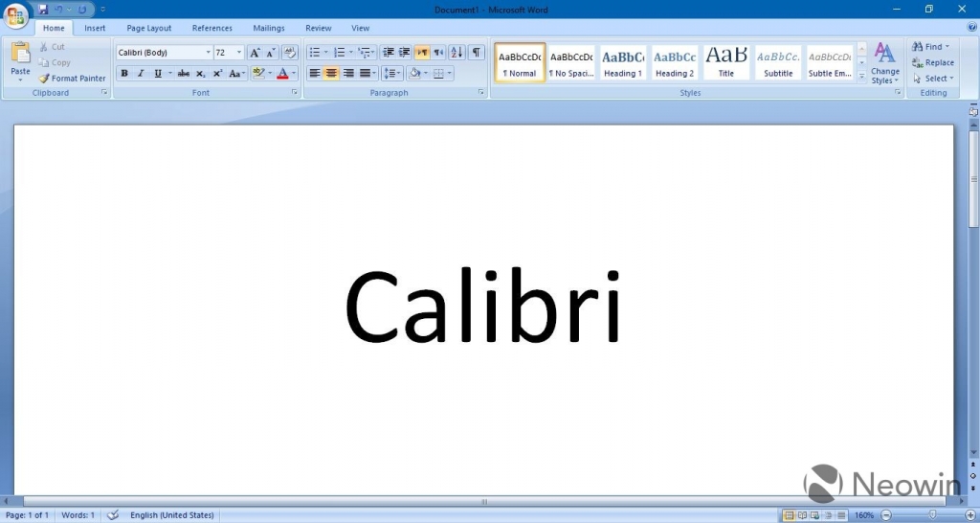Click the Grow Font icon
This screenshot has height=523, width=980.
(x=255, y=53)
